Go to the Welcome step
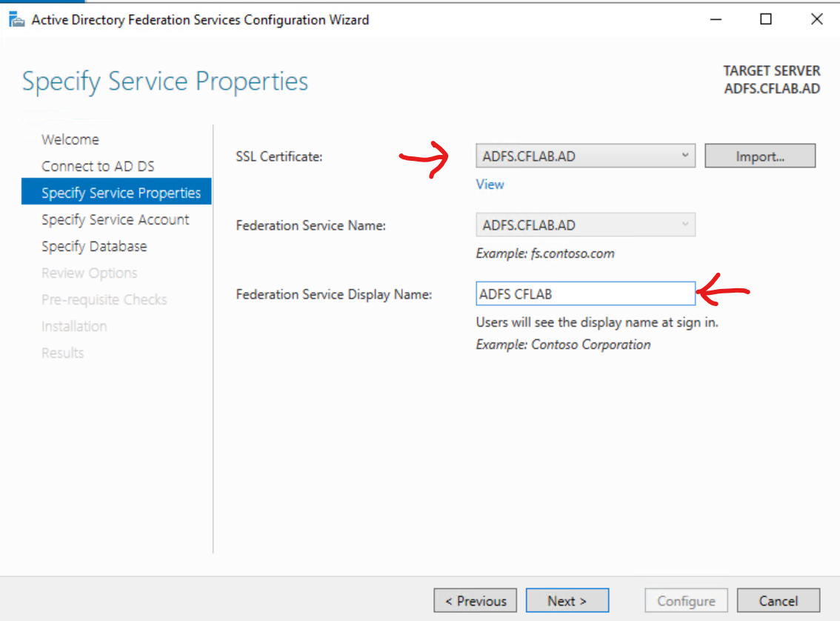This screenshot has height=621, width=840. (70, 139)
